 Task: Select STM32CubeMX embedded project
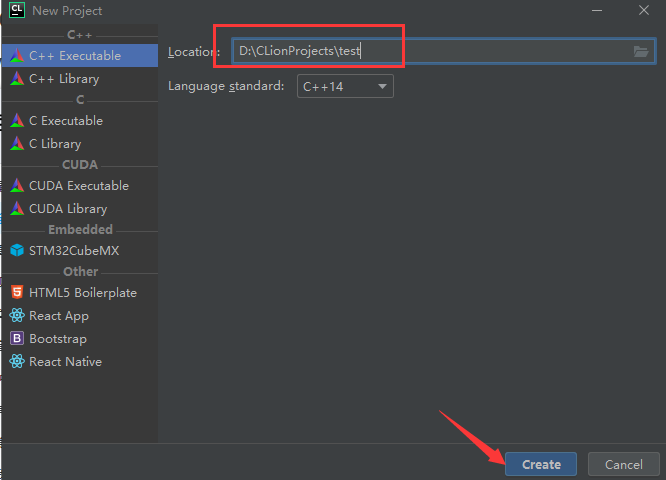(80, 251)
